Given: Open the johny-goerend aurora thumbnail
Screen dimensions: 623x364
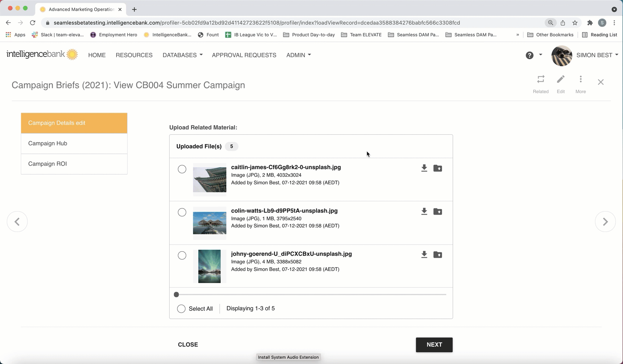Looking at the screenshot, I should pos(209,266).
